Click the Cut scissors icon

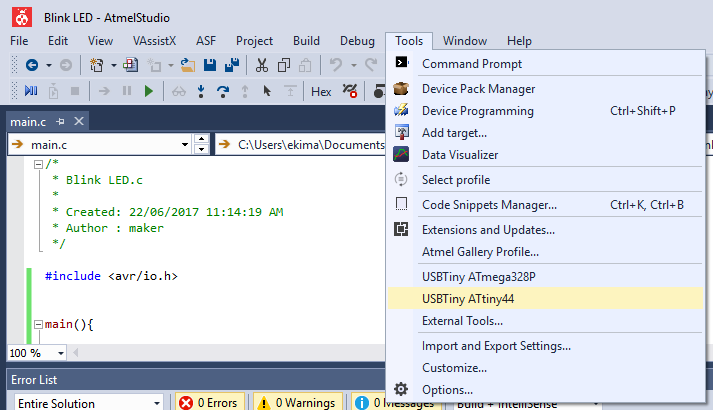pyautogui.click(x=261, y=65)
